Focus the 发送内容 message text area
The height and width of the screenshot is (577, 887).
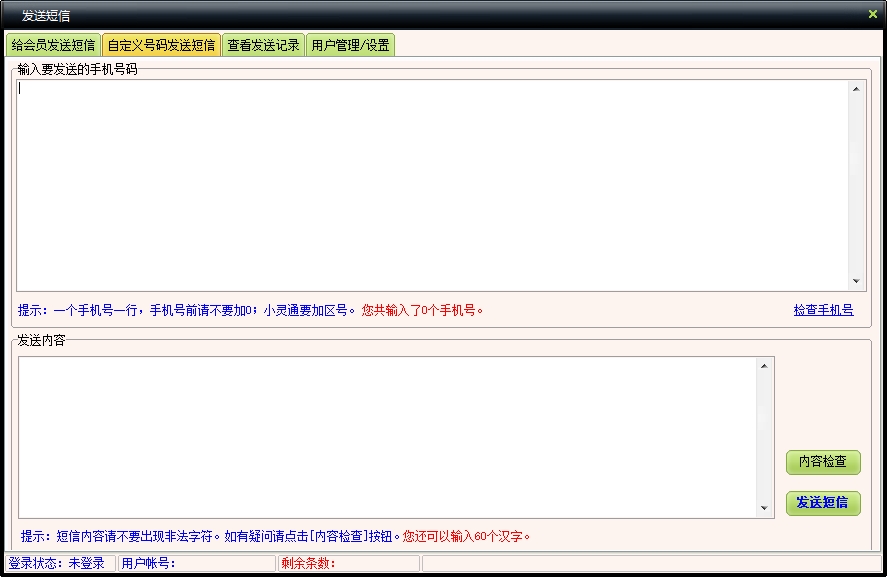pyautogui.click(x=388, y=437)
